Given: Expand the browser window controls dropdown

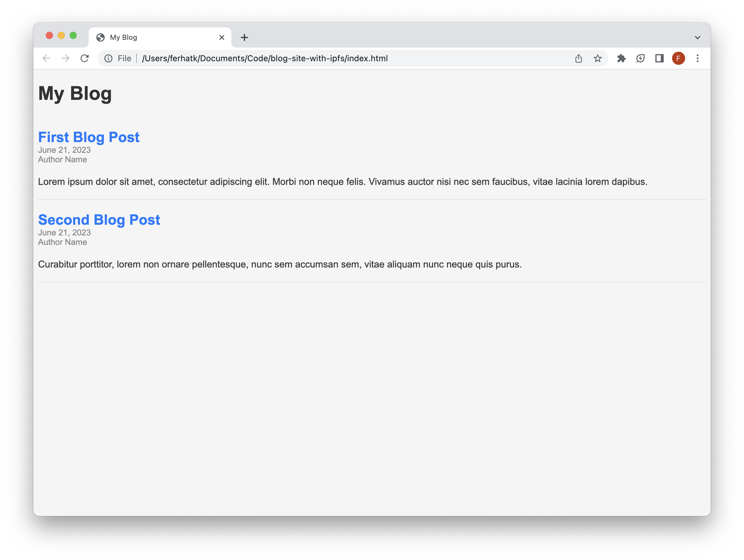Looking at the screenshot, I should click(x=697, y=37).
